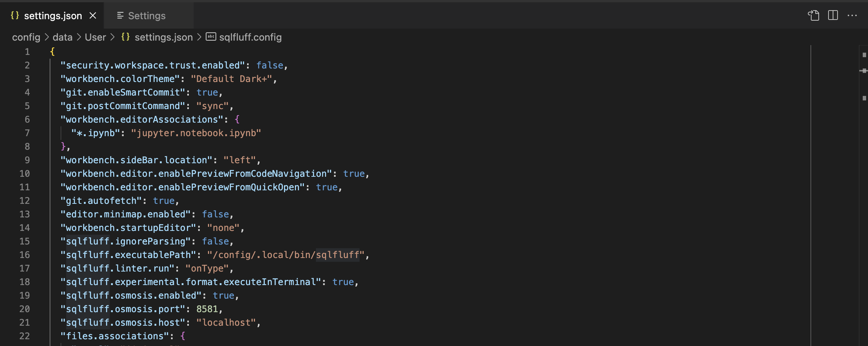868x346 pixels.
Task: Click "files.associations" key
Action: click(115, 336)
